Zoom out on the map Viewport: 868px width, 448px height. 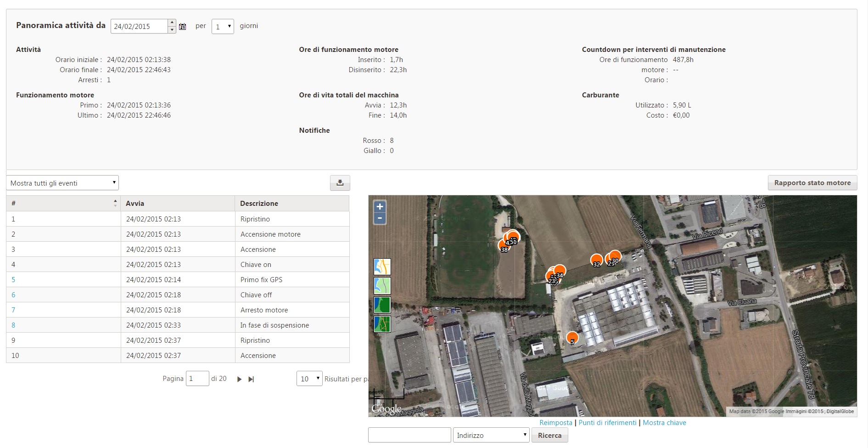[x=380, y=218]
